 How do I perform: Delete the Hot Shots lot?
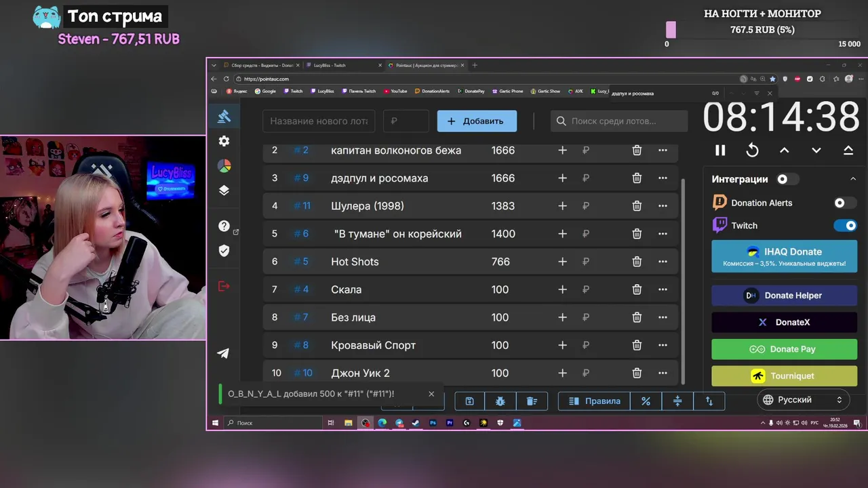(637, 262)
